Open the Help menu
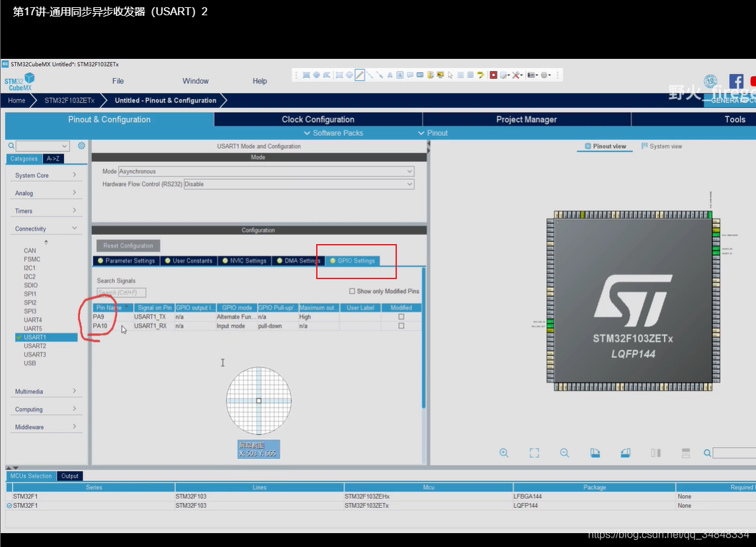 (260, 81)
